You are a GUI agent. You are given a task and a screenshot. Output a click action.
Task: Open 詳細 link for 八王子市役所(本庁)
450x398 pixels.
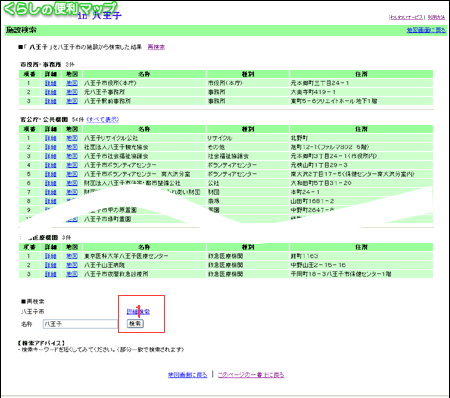coord(51,83)
